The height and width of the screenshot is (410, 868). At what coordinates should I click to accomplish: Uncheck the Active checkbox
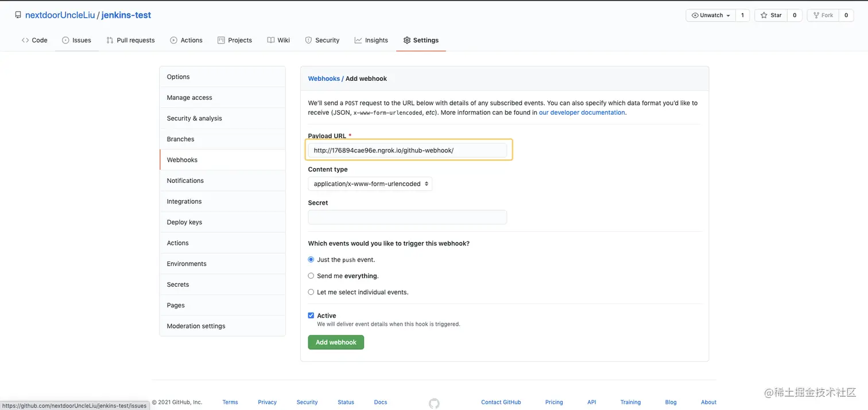coord(311,315)
